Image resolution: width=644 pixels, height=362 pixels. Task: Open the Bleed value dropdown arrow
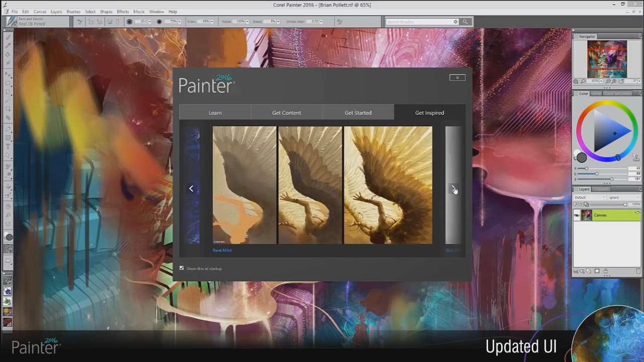pyautogui.click(x=278, y=22)
